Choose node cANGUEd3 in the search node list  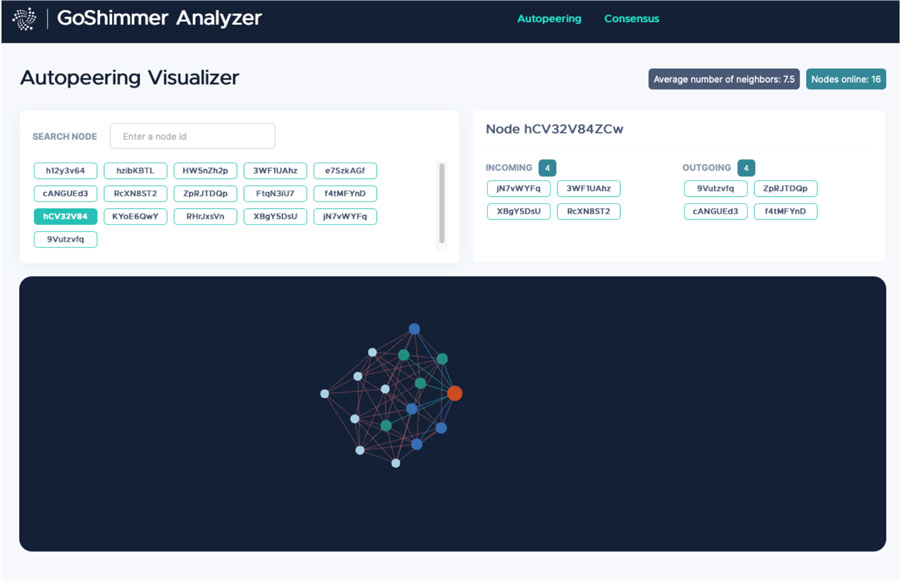click(x=65, y=193)
